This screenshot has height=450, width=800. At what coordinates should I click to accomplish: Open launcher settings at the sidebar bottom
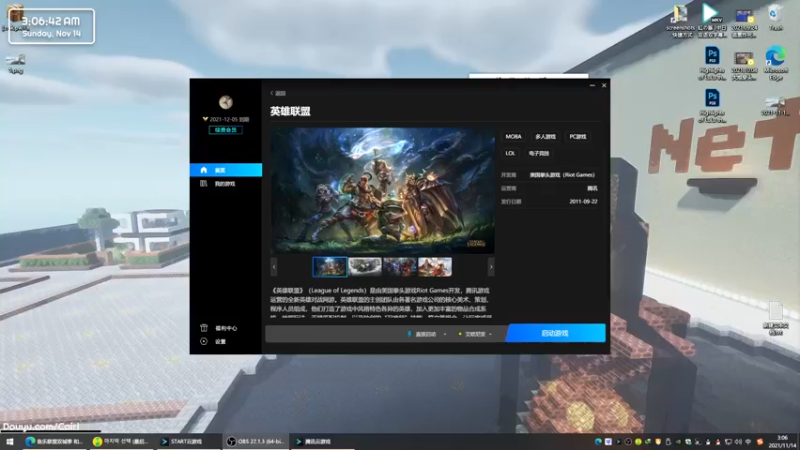[214, 341]
